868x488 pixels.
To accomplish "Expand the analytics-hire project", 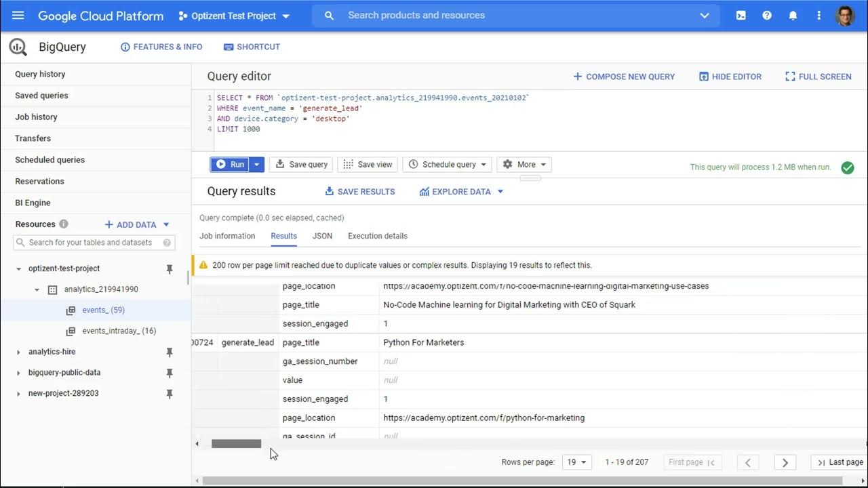I will click(x=18, y=352).
